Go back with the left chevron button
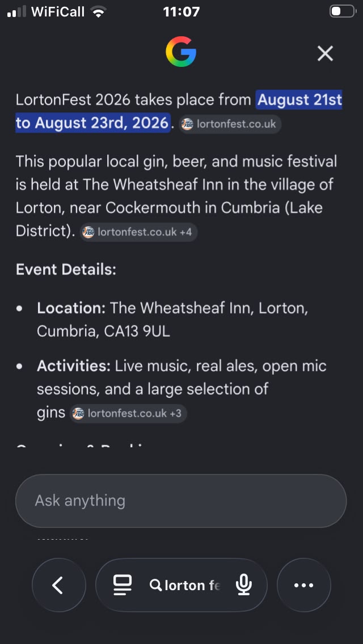The width and height of the screenshot is (363, 644). (59, 585)
